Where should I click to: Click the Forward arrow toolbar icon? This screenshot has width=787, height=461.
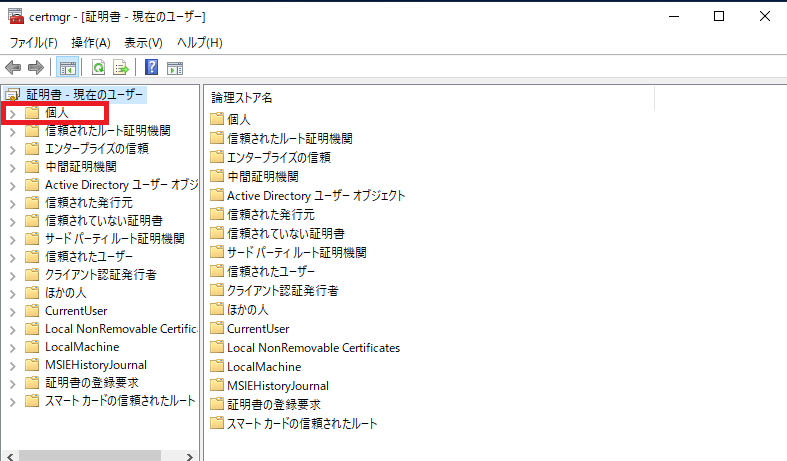[x=36, y=67]
